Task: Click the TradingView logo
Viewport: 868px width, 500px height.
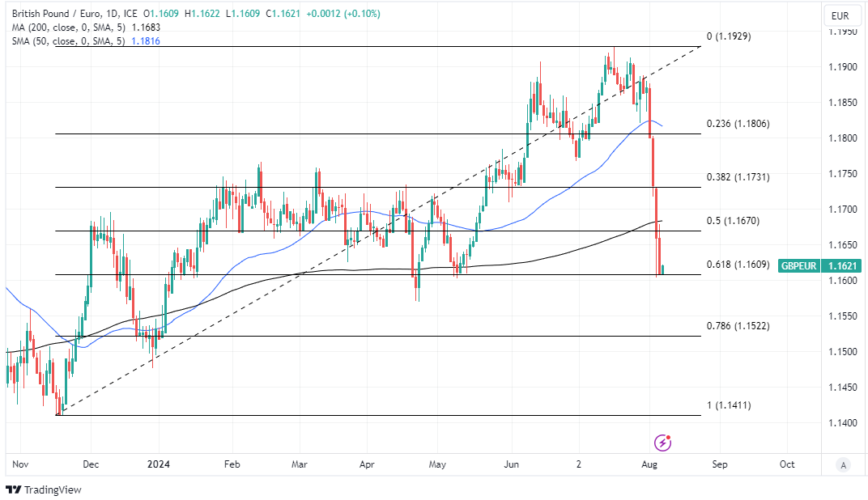Action: coord(44,489)
